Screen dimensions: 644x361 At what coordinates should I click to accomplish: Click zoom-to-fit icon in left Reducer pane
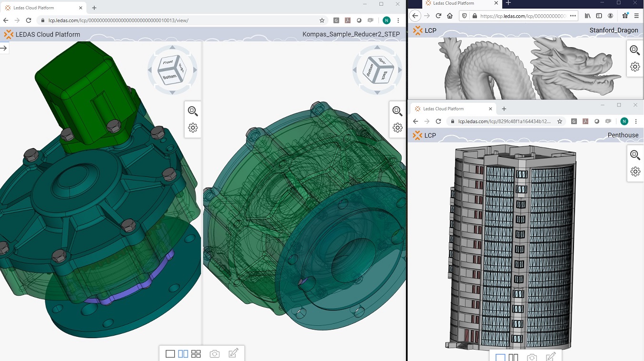pyautogui.click(x=193, y=111)
